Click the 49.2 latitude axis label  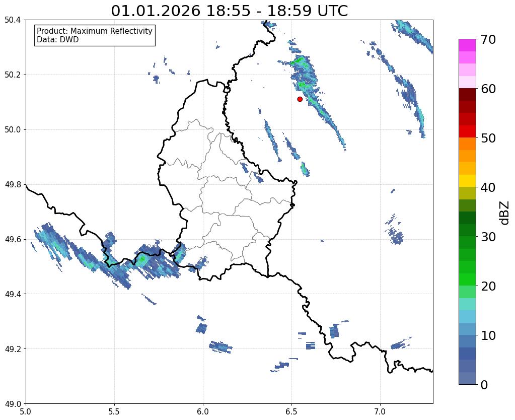pyautogui.click(x=13, y=348)
